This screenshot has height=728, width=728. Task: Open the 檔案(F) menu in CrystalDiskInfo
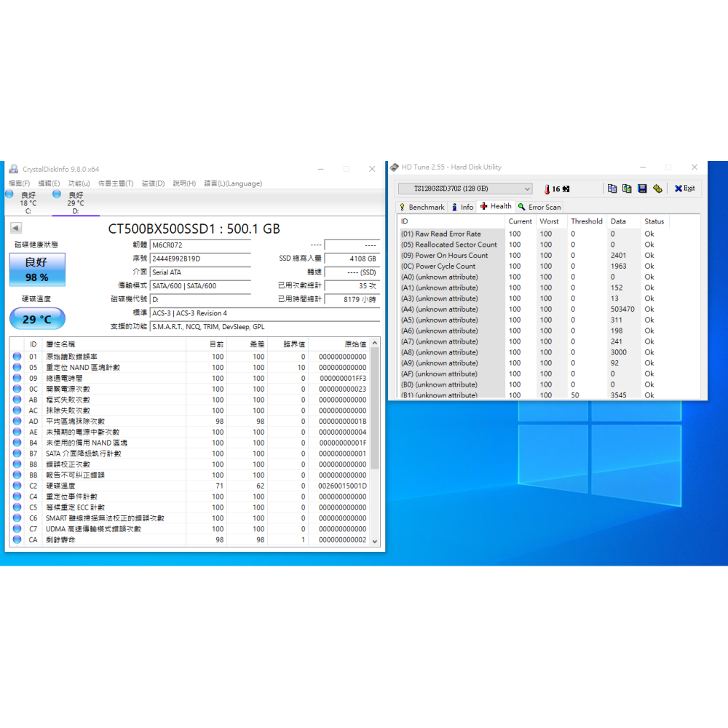pos(19,183)
